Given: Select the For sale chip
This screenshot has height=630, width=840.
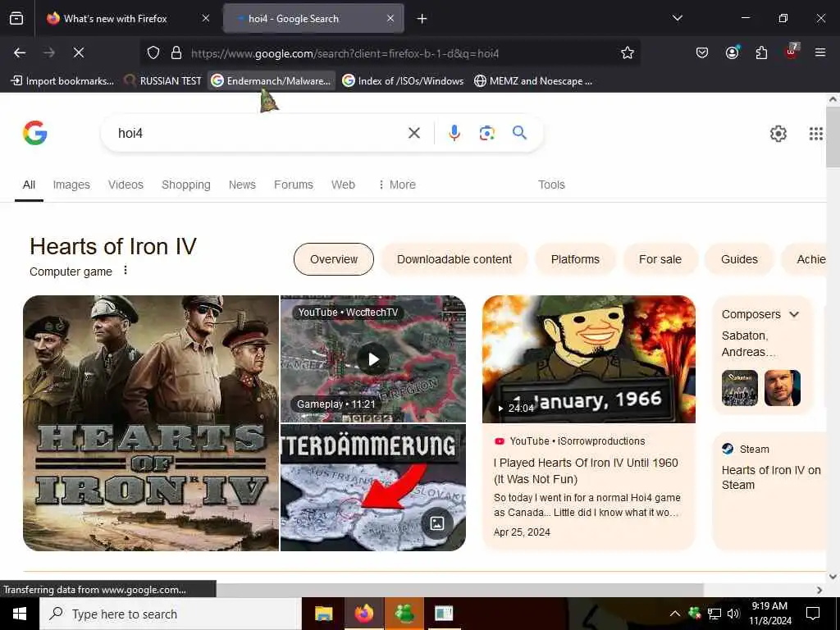Looking at the screenshot, I should [660, 259].
